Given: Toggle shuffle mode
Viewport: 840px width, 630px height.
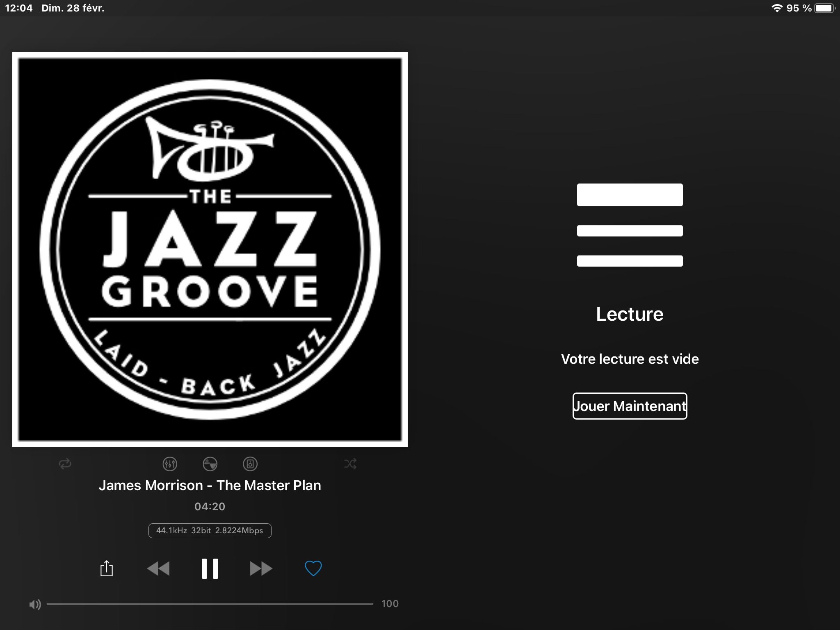Looking at the screenshot, I should (350, 464).
